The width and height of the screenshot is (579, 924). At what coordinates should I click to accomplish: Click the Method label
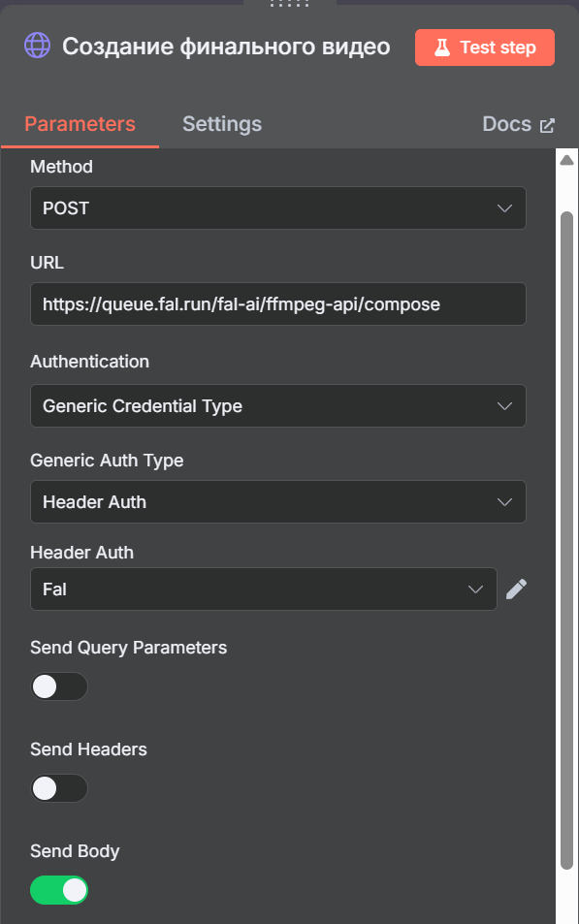tap(61, 167)
